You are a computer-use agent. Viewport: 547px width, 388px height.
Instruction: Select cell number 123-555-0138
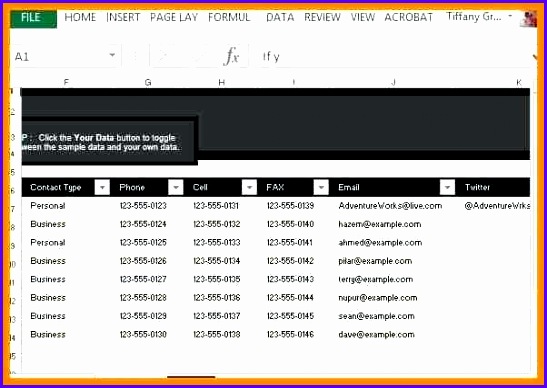coord(217,335)
